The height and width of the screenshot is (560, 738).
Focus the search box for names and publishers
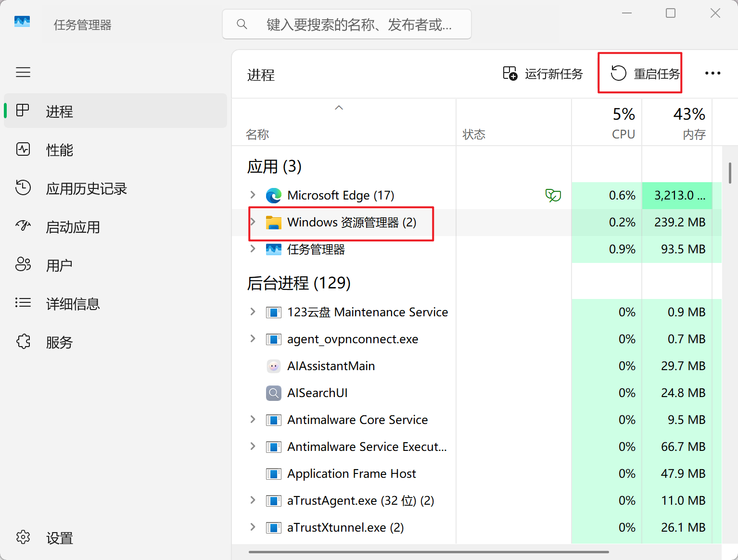(x=347, y=24)
